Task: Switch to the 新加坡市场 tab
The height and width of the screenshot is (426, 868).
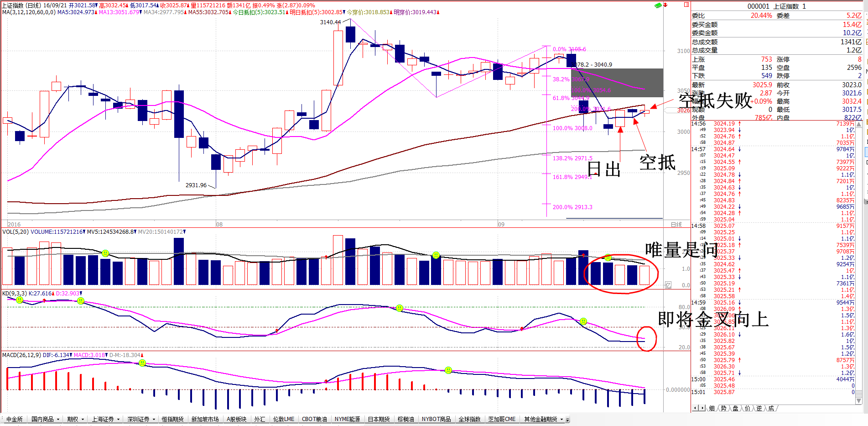Action: (205, 419)
